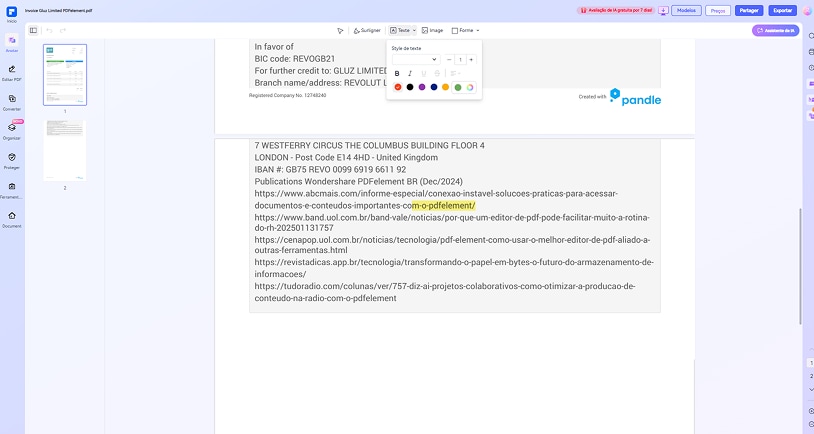Click the redo arrow
The width and height of the screenshot is (814, 434).
pyautogui.click(x=63, y=31)
